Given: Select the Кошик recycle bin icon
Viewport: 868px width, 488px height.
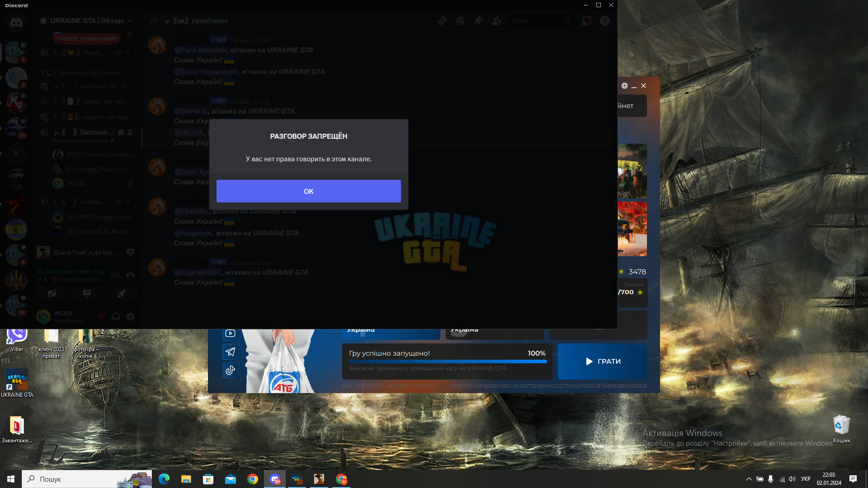Looking at the screenshot, I should (841, 429).
